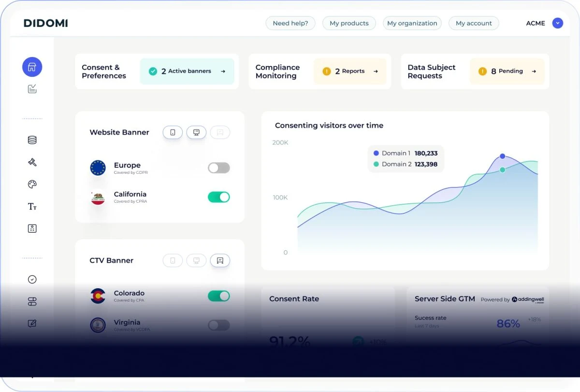Select the CTV screen icon for CTV Banner
Screen dimensions: 580x392
[220, 260]
